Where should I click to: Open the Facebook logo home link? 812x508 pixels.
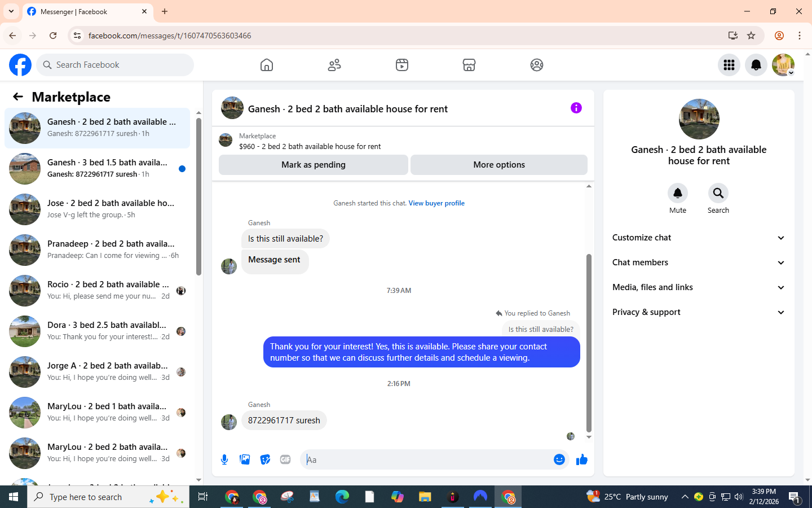[x=20, y=65]
